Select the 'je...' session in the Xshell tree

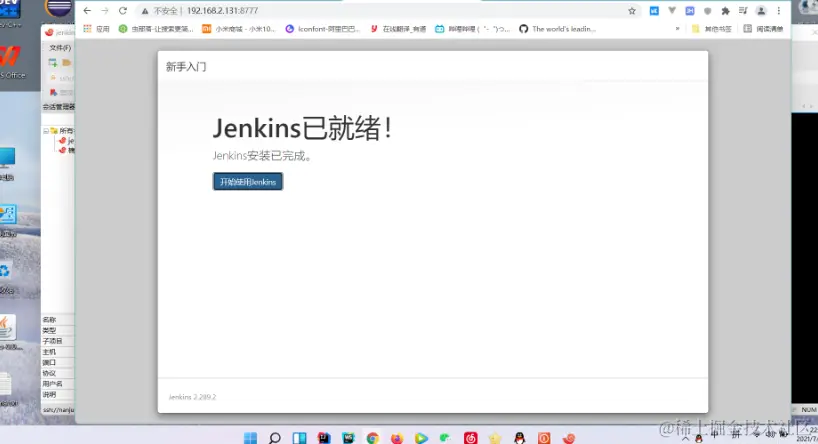pyautogui.click(x=67, y=140)
